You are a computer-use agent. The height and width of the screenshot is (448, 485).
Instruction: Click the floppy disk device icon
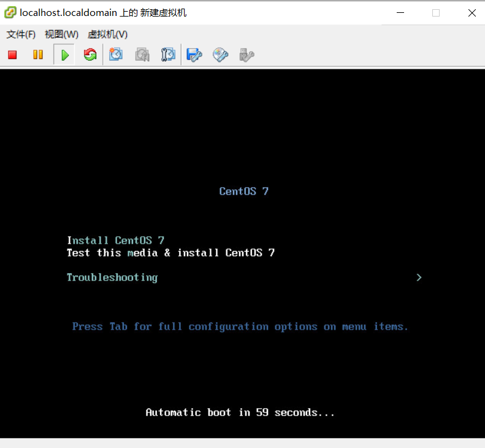tap(194, 55)
